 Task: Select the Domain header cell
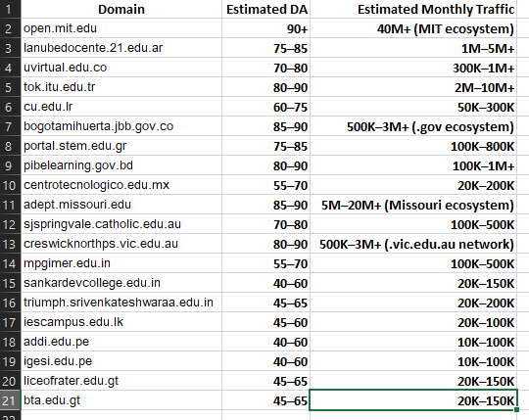point(121,9)
